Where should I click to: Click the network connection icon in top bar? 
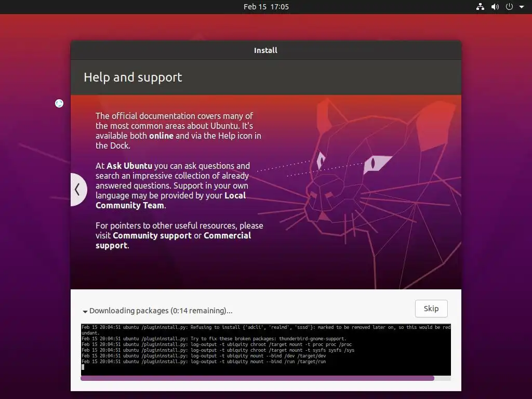point(480,7)
